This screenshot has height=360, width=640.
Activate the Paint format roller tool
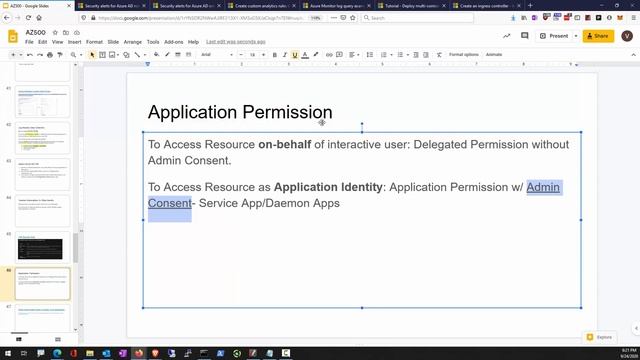(60, 55)
